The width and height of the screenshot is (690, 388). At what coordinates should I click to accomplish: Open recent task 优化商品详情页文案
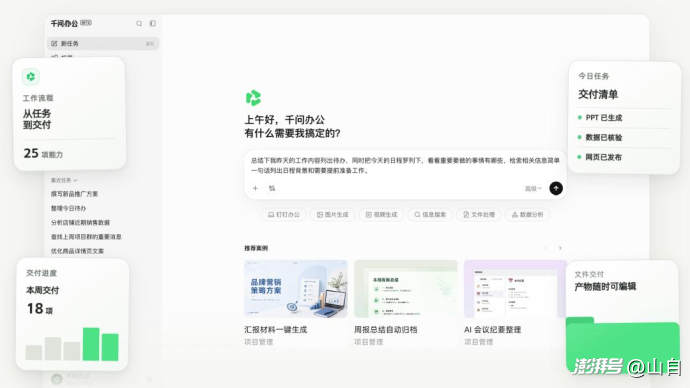77,251
